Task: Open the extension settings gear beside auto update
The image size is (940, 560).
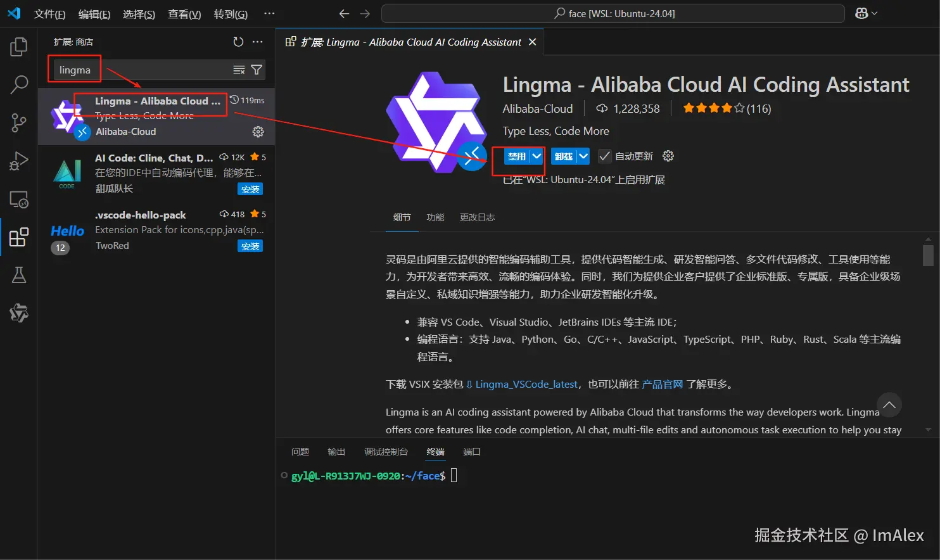Action: (668, 156)
